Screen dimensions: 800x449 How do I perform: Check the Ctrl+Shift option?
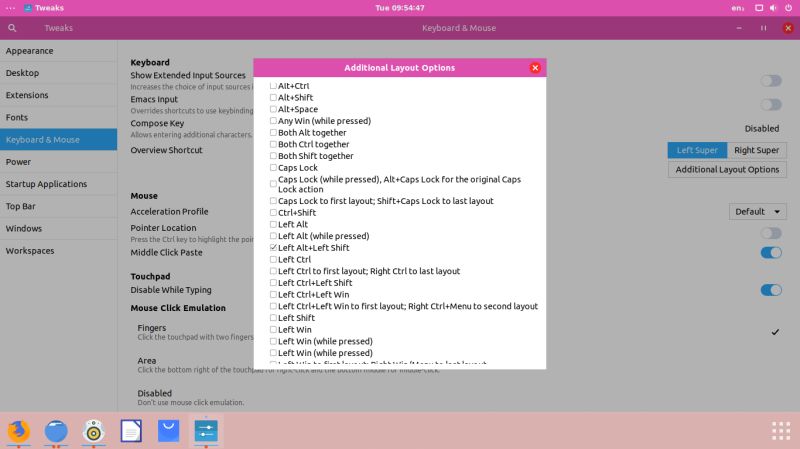273,213
